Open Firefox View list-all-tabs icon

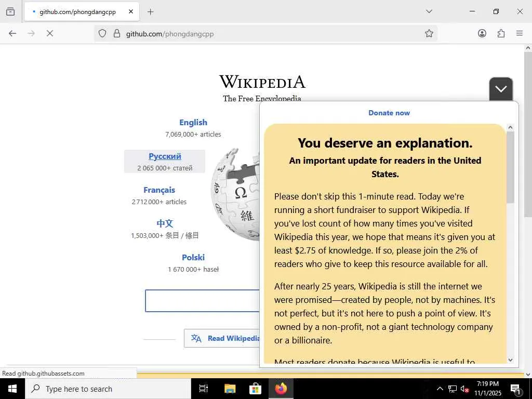[10, 11]
